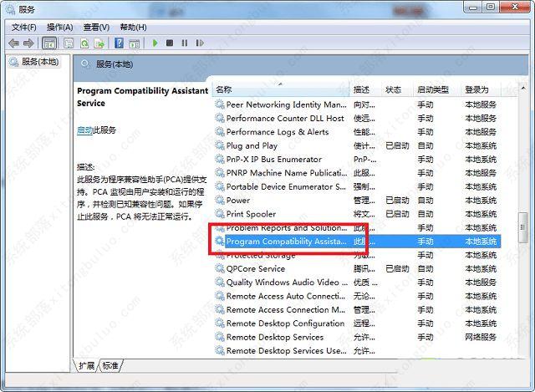This screenshot has height=392, width=535.
Task: Open the 操作(A) menu
Action: pyautogui.click(x=59, y=27)
